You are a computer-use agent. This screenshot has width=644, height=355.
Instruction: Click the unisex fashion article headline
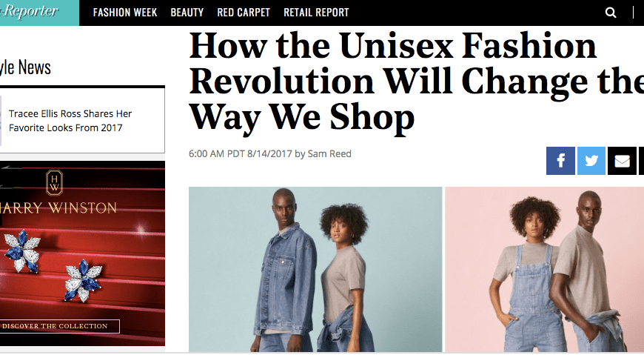(x=416, y=82)
